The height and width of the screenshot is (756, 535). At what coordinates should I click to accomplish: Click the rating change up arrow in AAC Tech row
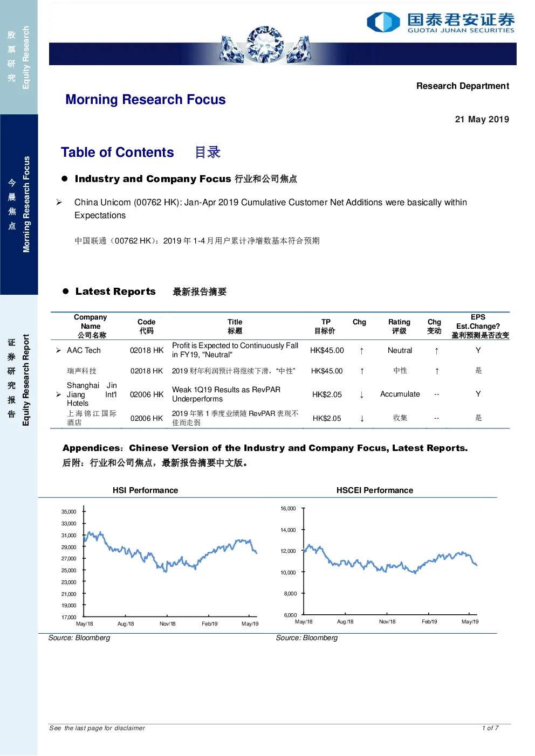[x=436, y=351]
